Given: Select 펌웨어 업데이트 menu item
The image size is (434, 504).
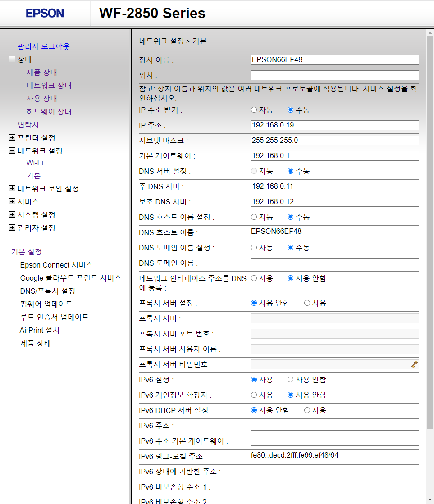Looking at the screenshot, I should pyautogui.click(x=46, y=304).
